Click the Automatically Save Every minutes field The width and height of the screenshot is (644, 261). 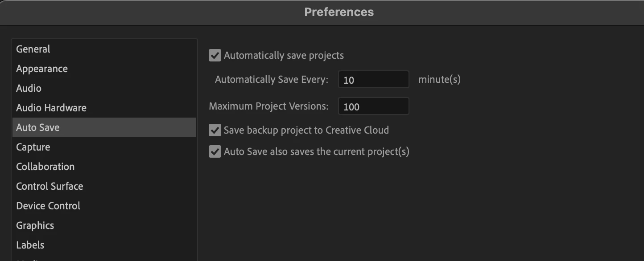point(373,80)
